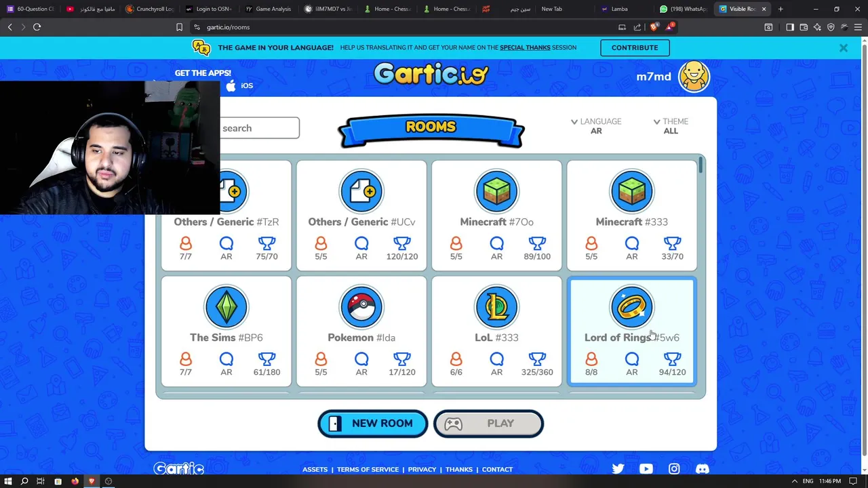Select the Minecraft #333 room icon

[x=631, y=191]
